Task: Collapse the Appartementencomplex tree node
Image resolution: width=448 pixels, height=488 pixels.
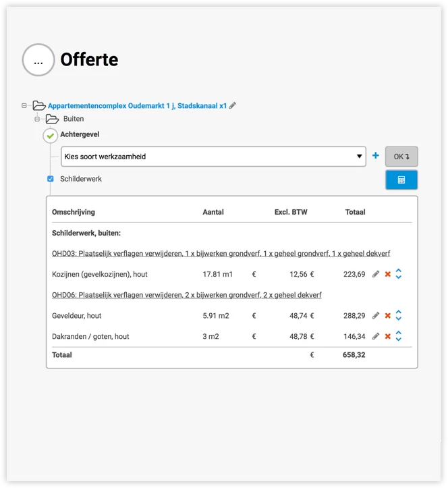Action: point(24,106)
